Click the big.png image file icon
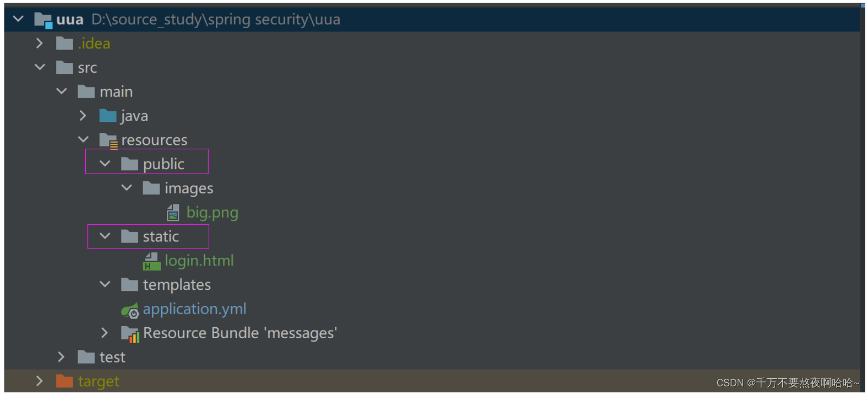 [173, 213]
